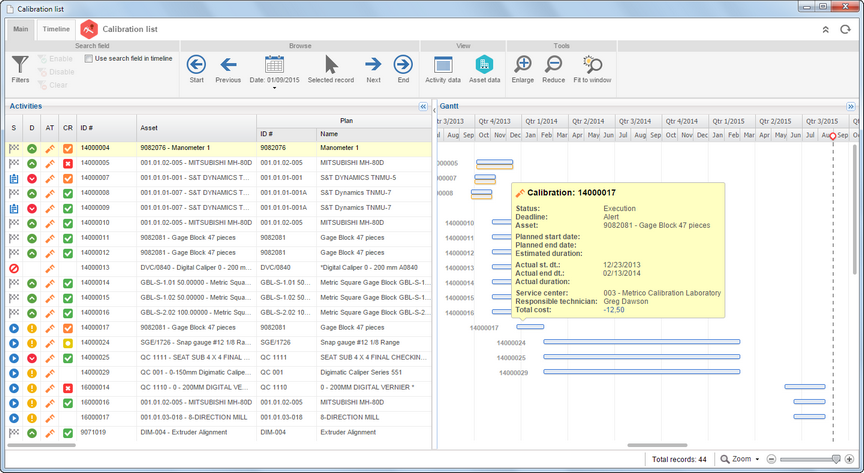Collapse the ribbon with double chevron

click(825, 30)
